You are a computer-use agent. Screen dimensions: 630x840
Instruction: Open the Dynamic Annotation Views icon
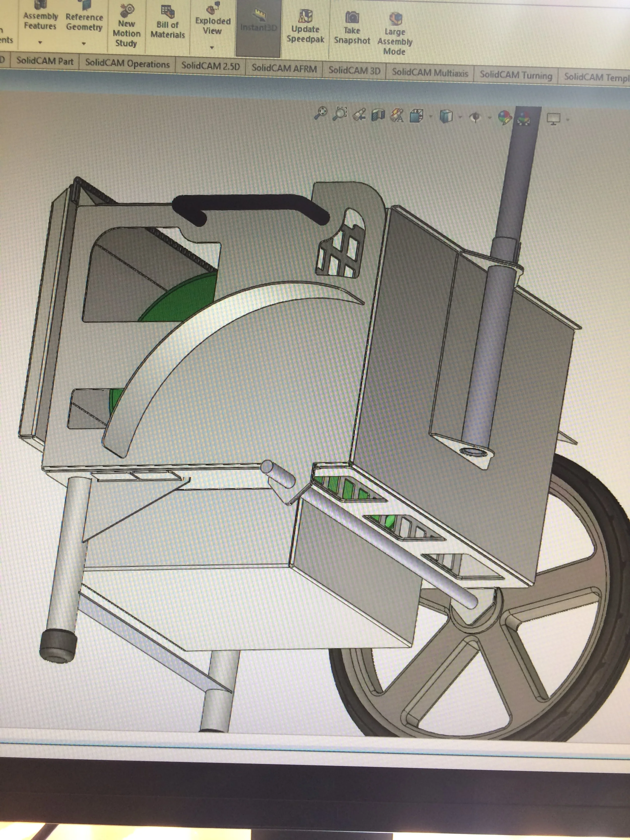click(x=397, y=115)
